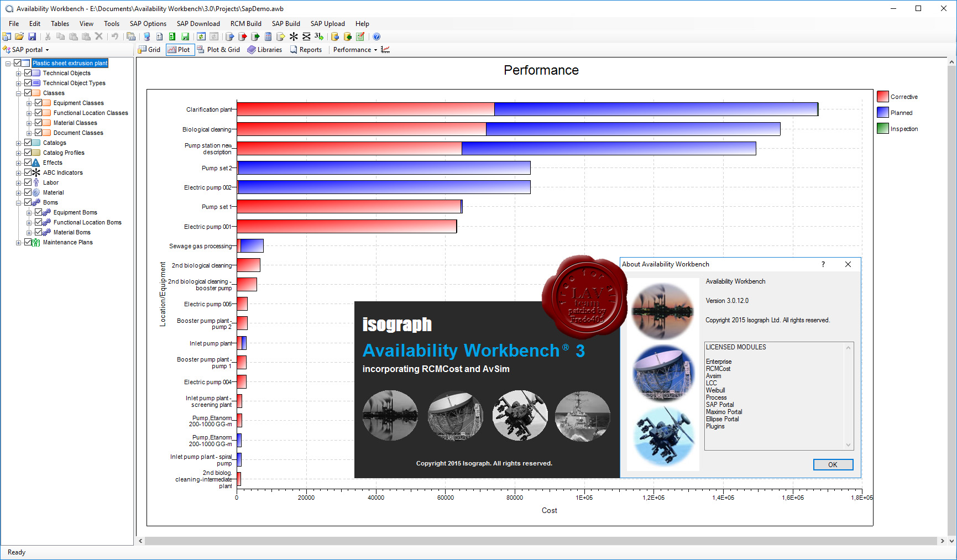
Task: Click OK in the About dialog
Action: [833, 465]
